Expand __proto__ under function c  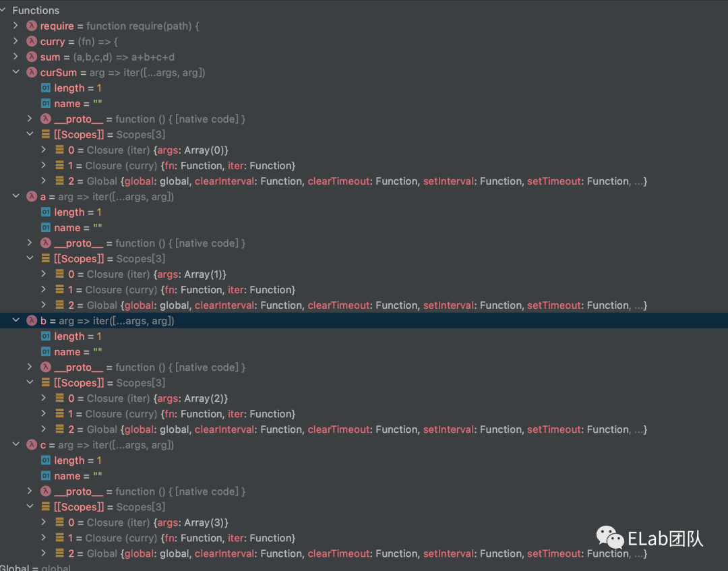30,491
